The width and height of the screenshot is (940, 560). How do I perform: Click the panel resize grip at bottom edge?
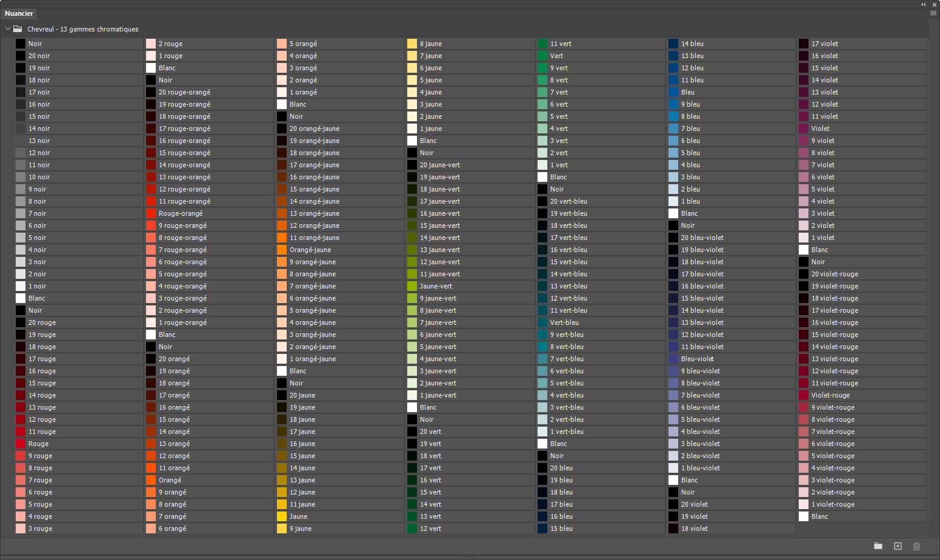pyautogui.click(x=470, y=556)
